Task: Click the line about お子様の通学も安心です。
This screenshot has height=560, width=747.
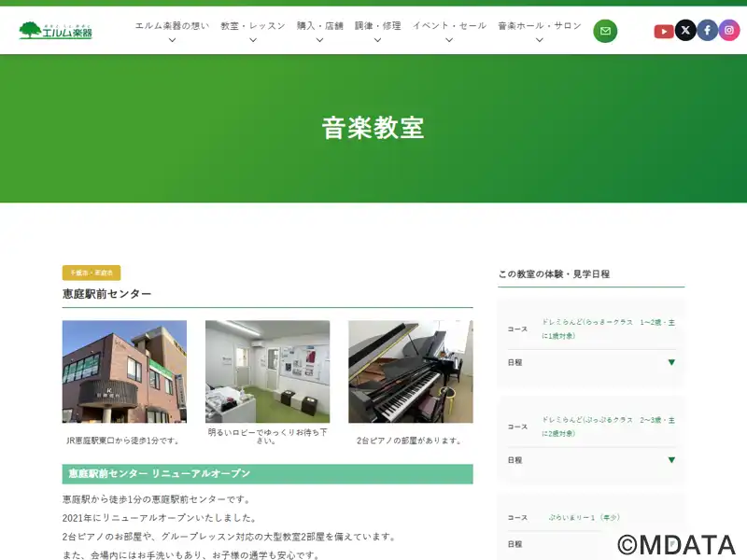Action: [x=191, y=554]
